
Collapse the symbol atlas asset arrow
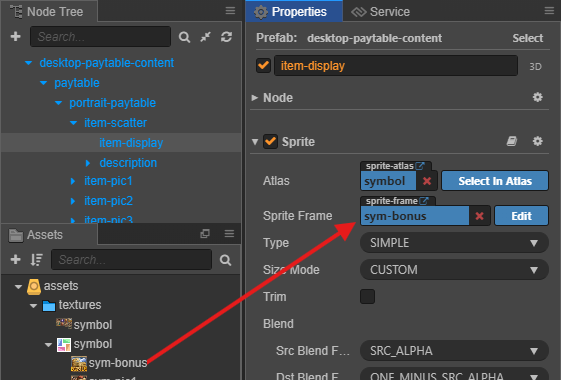pos(48,345)
